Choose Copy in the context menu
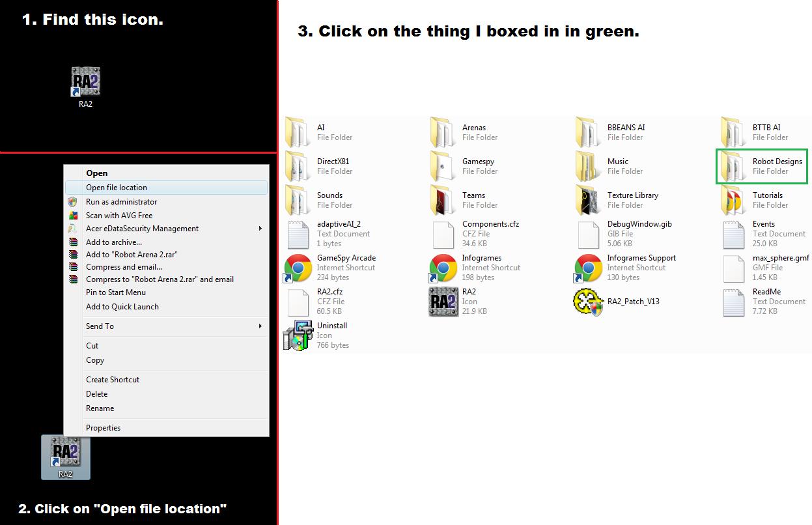This screenshot has width=812, height=525. point(166,360)
